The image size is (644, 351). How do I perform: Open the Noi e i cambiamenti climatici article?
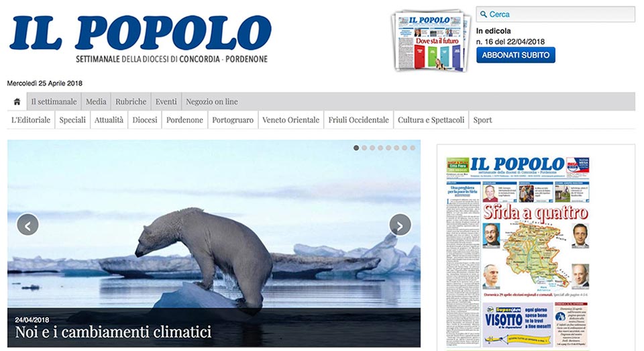[x=113, y=332]
